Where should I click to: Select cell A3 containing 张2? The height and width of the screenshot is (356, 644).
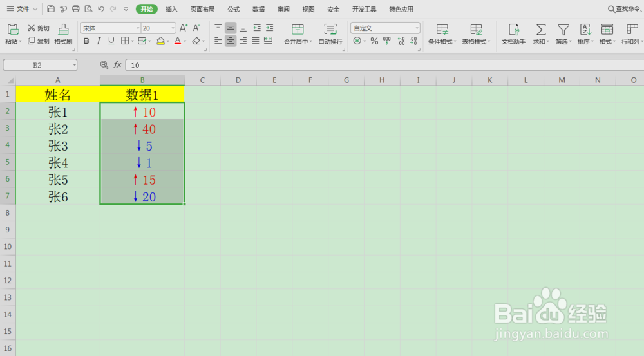point(58,129)
